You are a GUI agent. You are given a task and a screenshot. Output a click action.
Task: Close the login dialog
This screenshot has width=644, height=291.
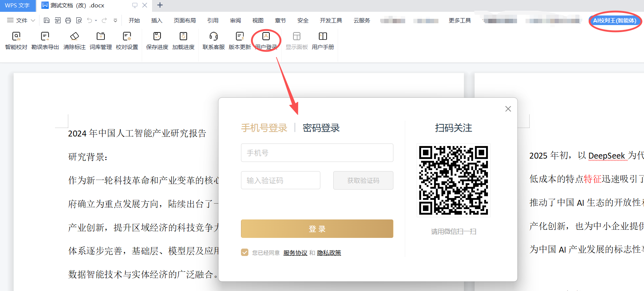[508, 109]
